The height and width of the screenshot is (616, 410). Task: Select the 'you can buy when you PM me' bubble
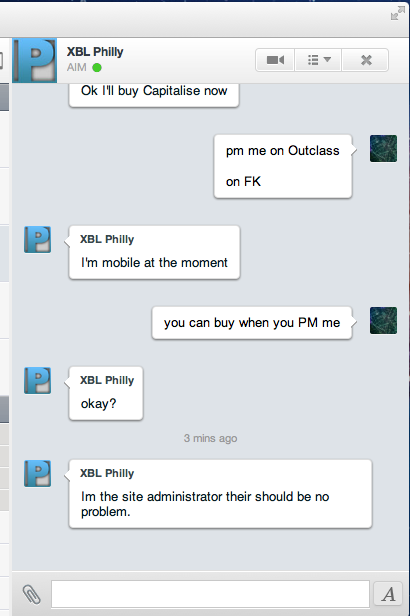tap(252, 323)
